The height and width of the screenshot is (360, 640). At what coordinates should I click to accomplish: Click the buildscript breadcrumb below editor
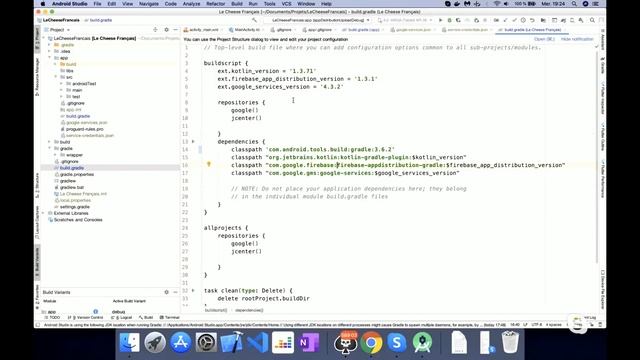(216, 310)
